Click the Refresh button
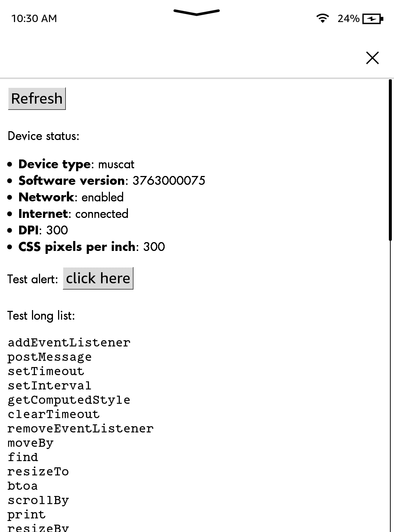This screenshot has height=532, width=394. pos(37,98)
